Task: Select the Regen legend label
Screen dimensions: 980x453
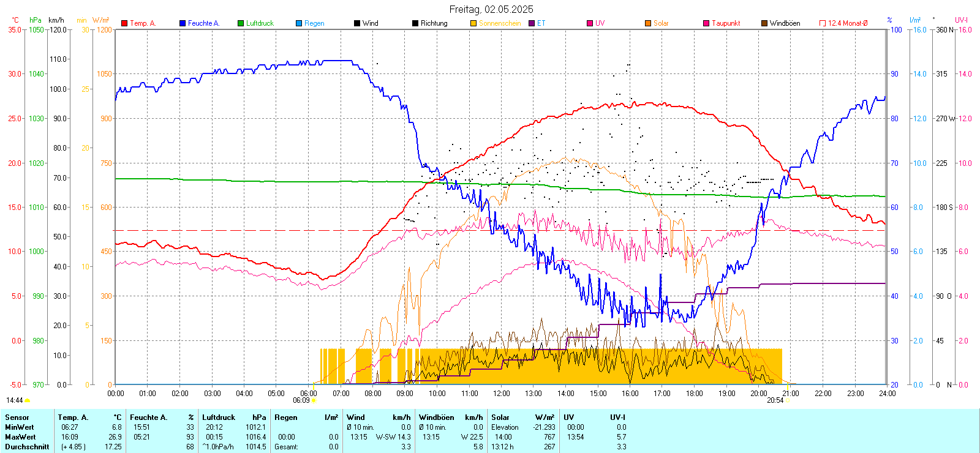Action: [314, 23]
